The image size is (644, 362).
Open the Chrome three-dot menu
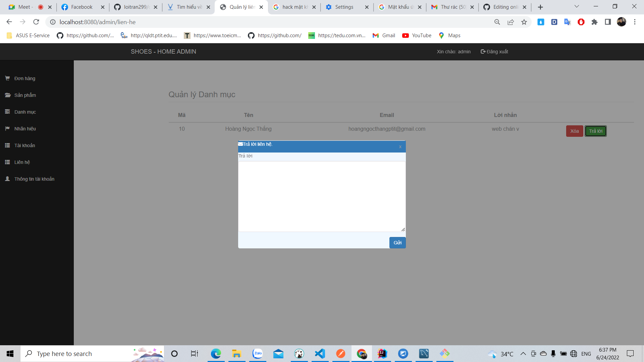point(635,22)
